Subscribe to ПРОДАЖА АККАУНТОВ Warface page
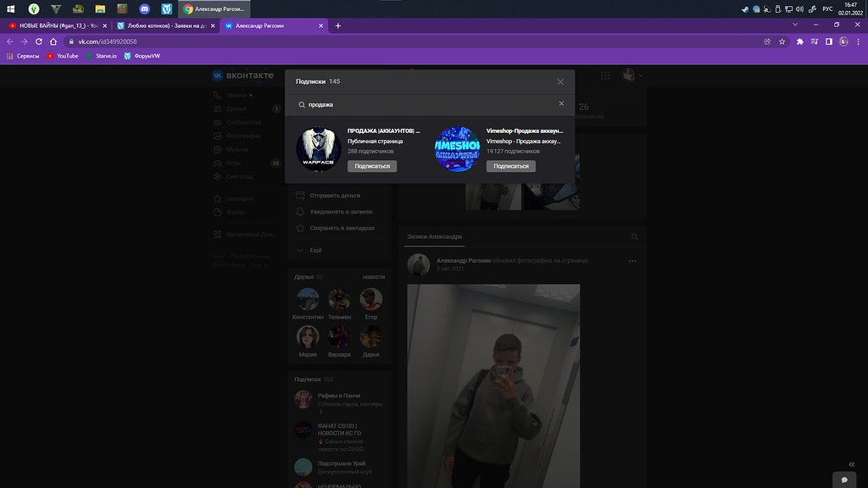Image resolution: width=868 pixels, height=488 pixels. pyautogui.click(x=372, y=166)
